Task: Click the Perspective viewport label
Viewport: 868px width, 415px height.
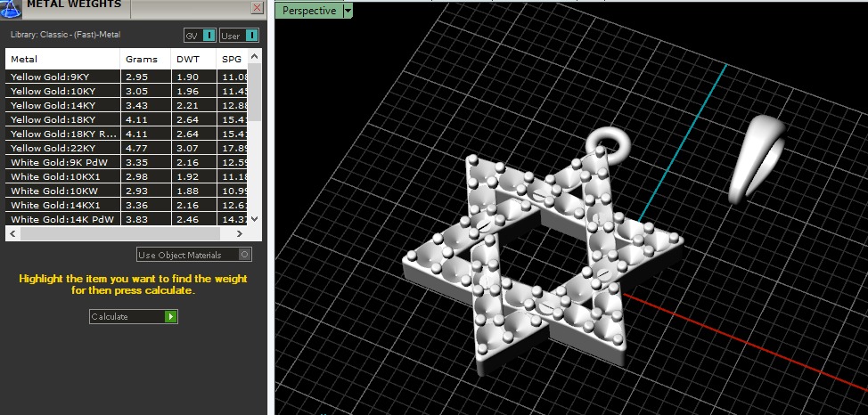Action: [x=309, y=11]
